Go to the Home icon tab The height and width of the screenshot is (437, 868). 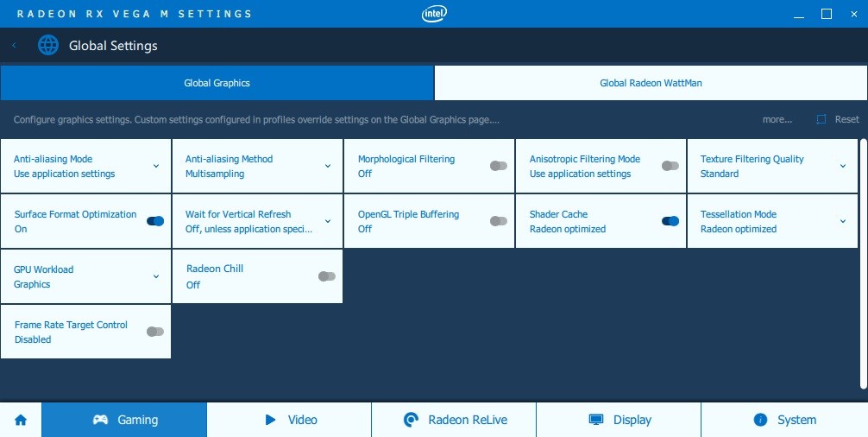[21, 420]
